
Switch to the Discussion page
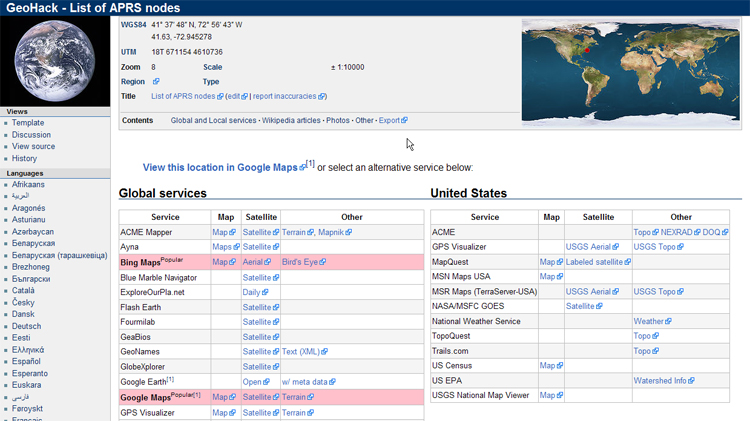coord(31,135)
